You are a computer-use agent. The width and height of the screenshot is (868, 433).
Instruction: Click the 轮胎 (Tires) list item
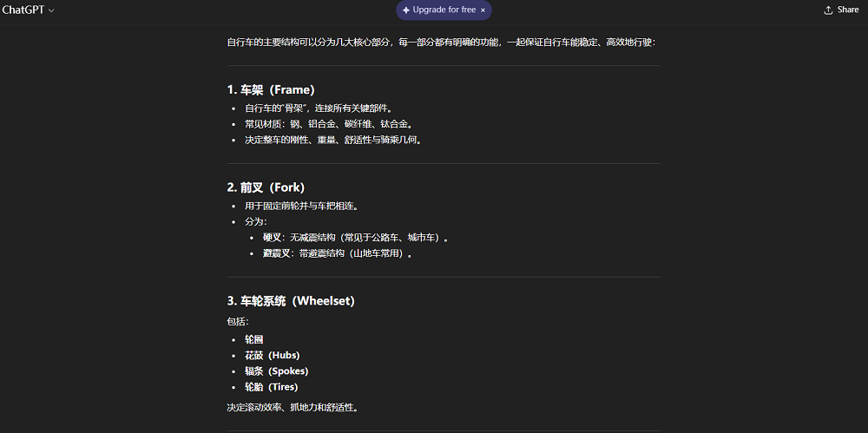271,387
